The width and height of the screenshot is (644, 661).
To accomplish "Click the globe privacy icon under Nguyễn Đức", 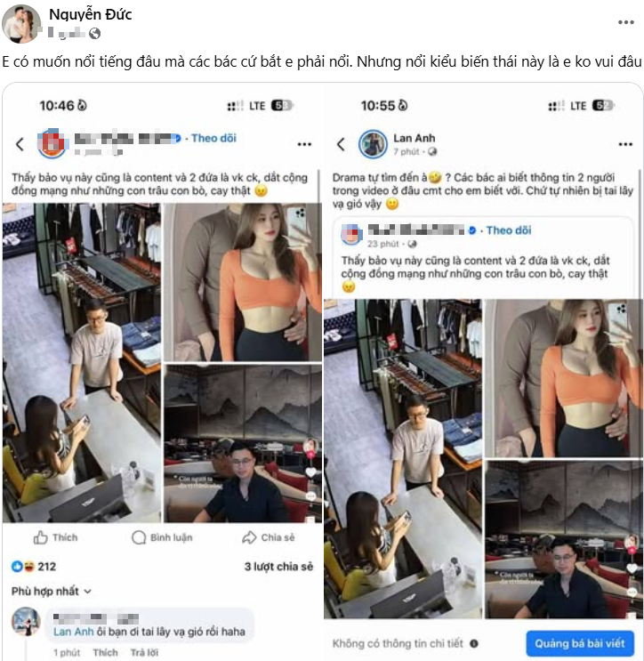I will click(95, 33).
